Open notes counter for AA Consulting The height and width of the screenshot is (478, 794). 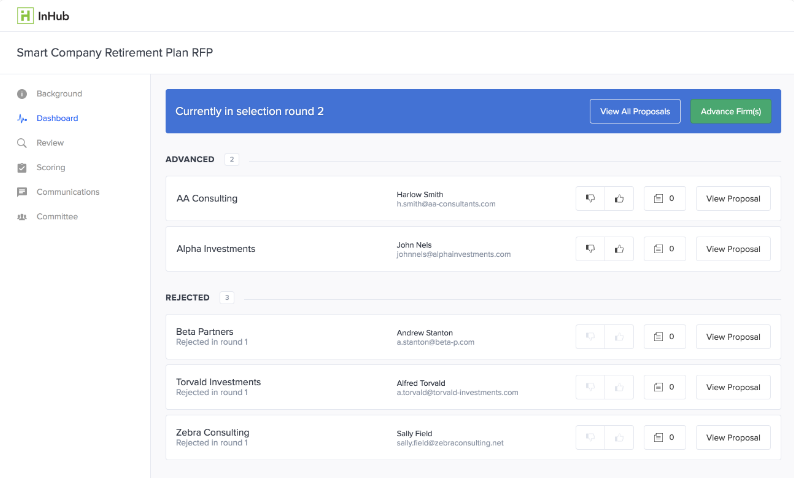point(664,199)
